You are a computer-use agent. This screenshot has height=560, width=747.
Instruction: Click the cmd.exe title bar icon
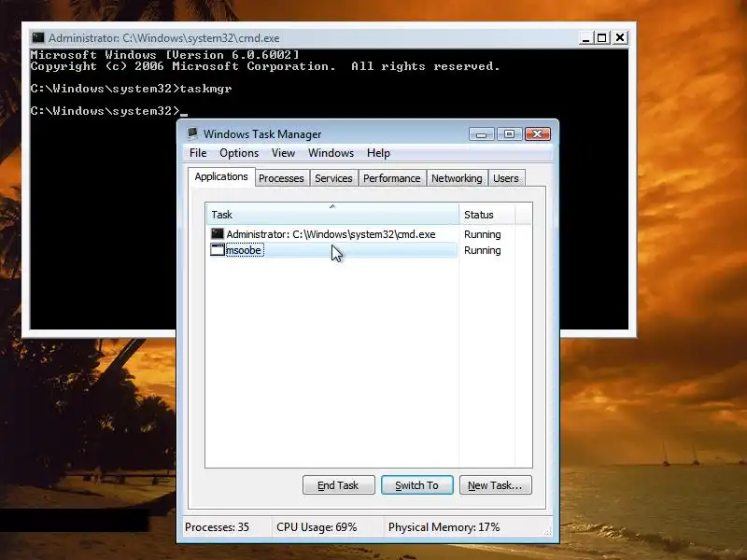click(38, 37)
